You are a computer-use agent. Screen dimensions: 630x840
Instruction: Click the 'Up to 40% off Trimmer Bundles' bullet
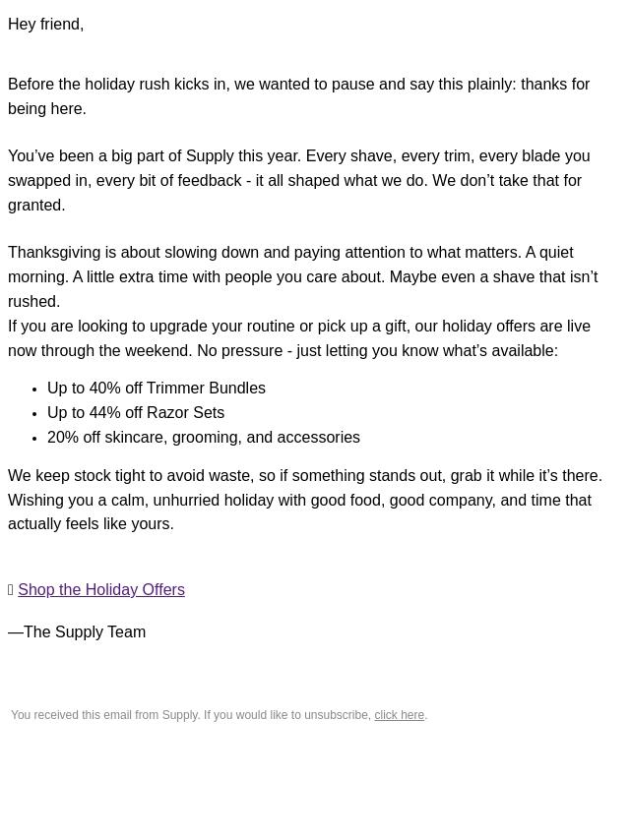click(157, 389)
